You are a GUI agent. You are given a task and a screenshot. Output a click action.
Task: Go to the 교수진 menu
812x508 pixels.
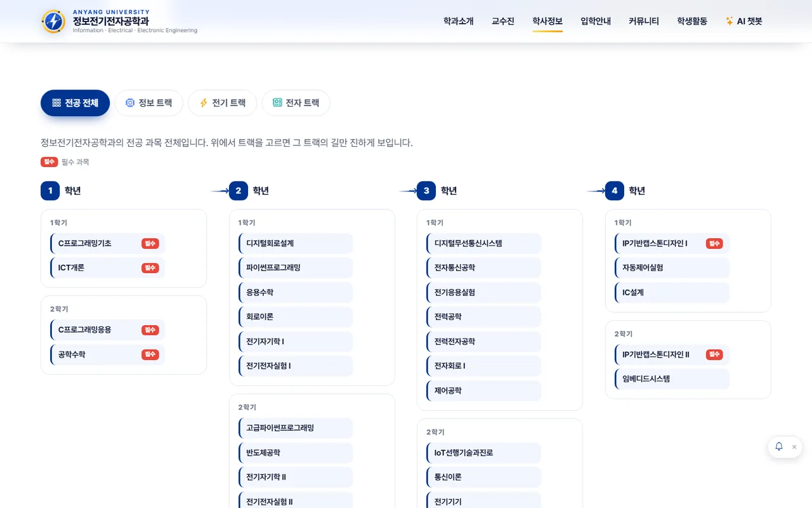point(503,21)
